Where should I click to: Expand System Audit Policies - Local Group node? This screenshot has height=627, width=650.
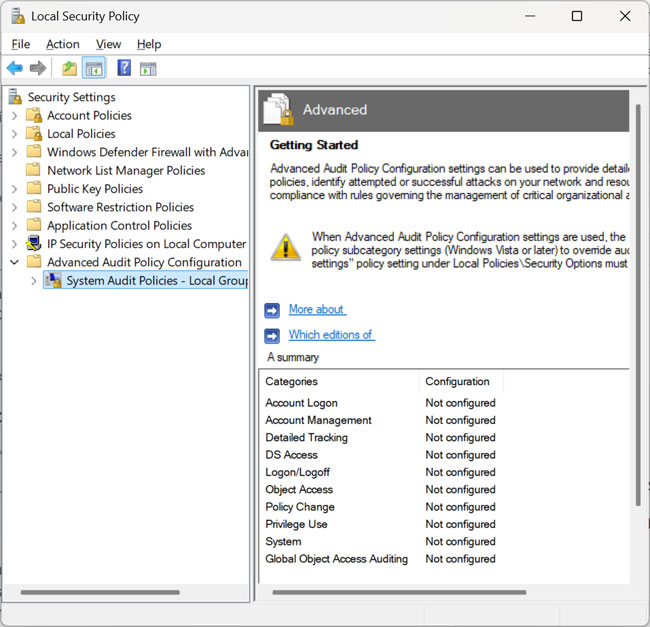[x=34, y=281]
